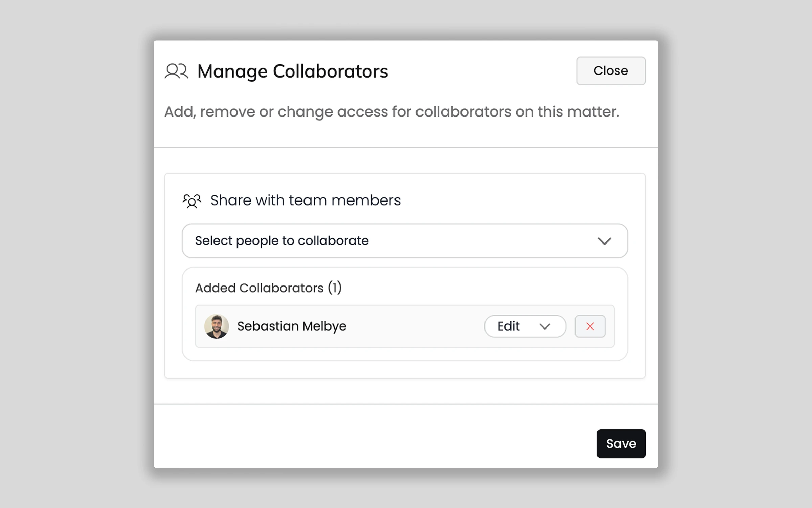Click the Added Collaborators (1) heading
Screen dimensions: 812x508
tap(268, 288)
